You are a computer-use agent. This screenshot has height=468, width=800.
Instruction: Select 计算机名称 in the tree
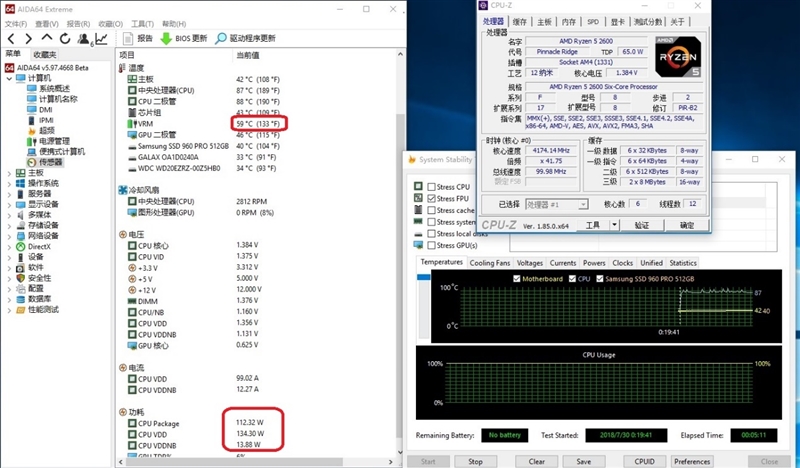tap(52, 99)
